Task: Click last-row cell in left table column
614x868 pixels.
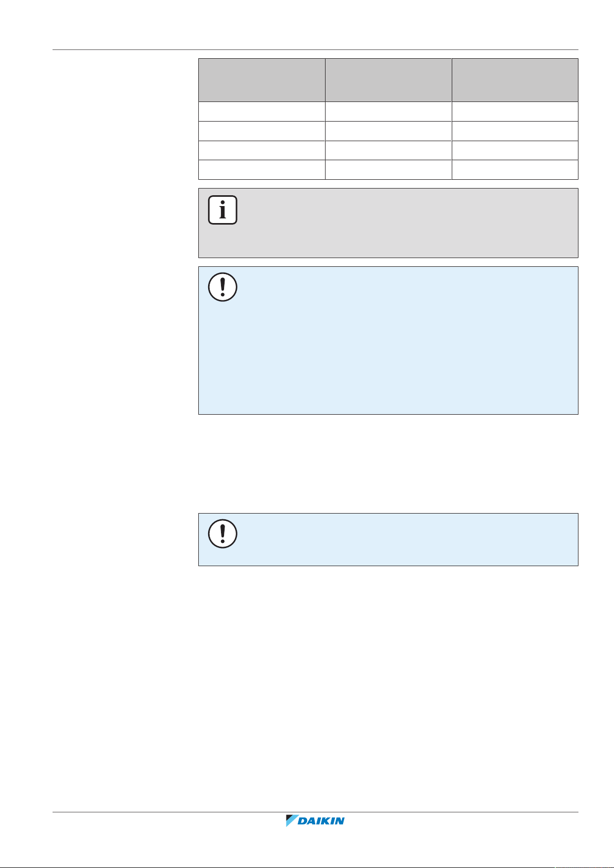Action: point(262,170)
